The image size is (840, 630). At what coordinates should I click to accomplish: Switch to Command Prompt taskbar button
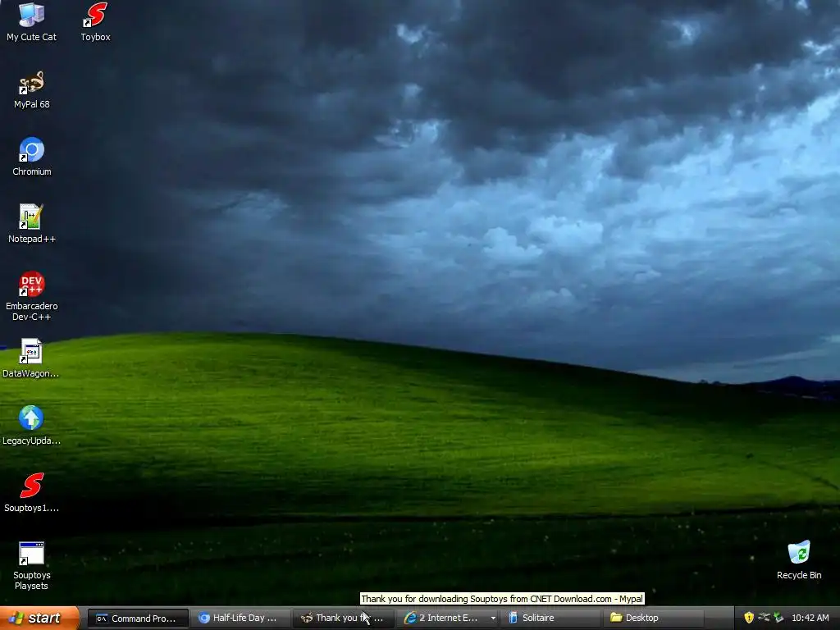click(138, 619)
